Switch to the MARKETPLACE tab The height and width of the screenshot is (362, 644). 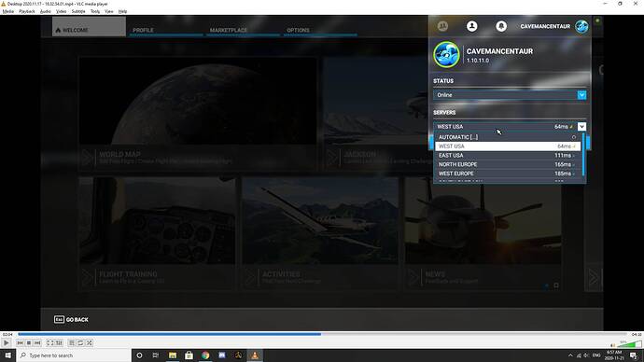[x=244, y=30]
